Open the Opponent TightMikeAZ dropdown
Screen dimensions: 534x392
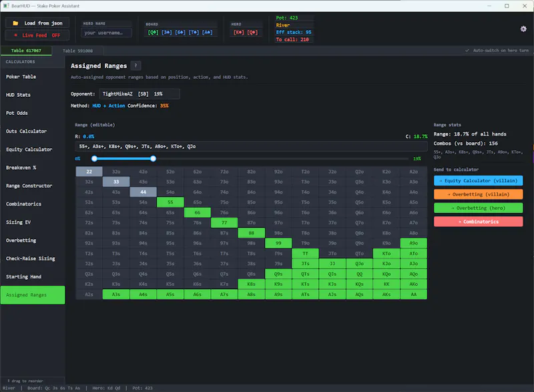tap(140, 93)
